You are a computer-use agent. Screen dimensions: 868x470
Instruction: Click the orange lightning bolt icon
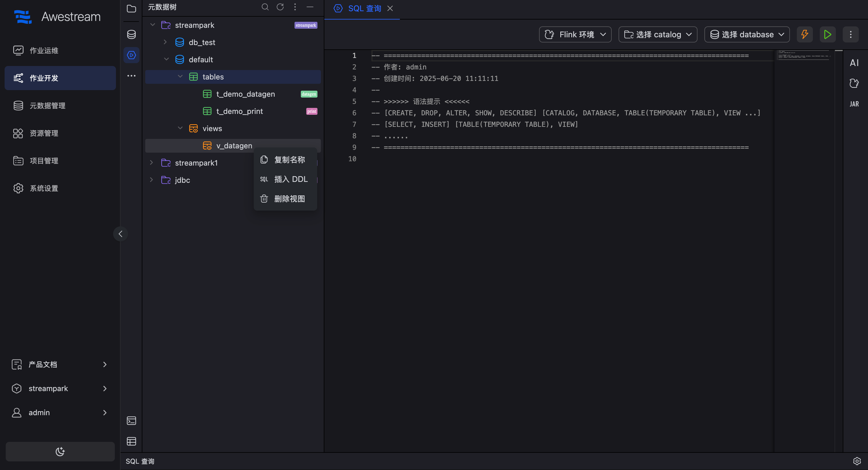pos(805,34)
